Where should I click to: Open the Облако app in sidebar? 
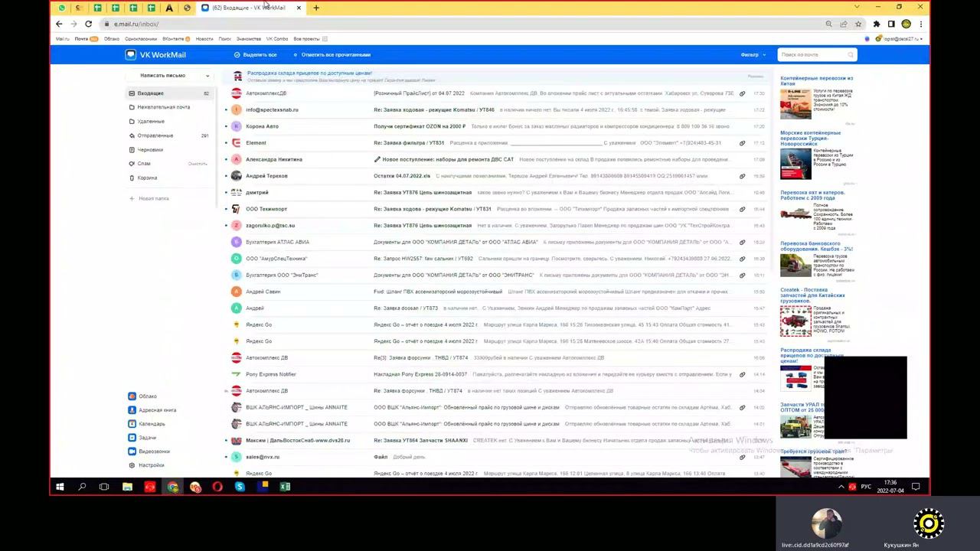point(142,396)
